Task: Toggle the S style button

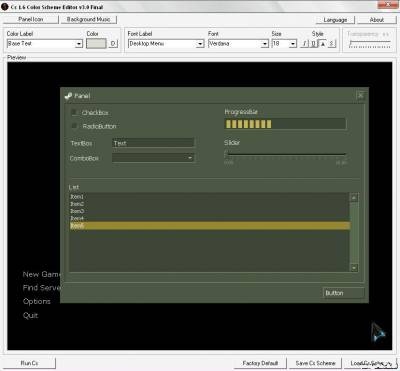Action: click(332, 44)
